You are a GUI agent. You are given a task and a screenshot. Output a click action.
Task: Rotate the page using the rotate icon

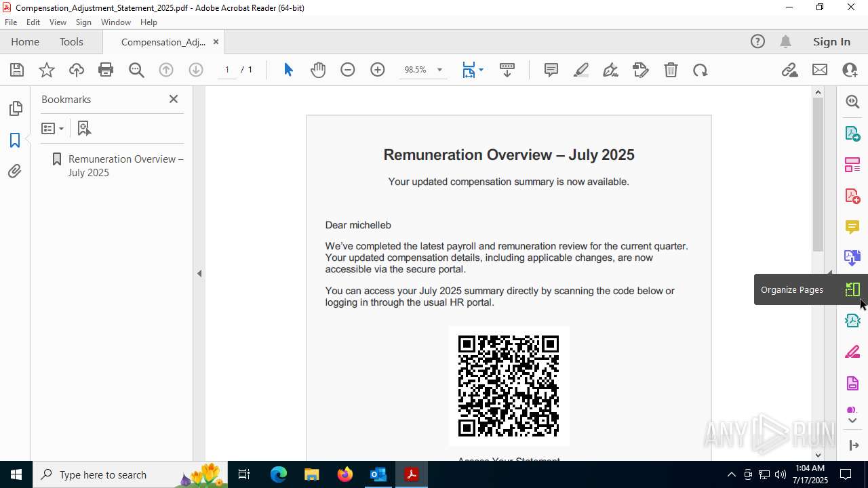(701, 70)
